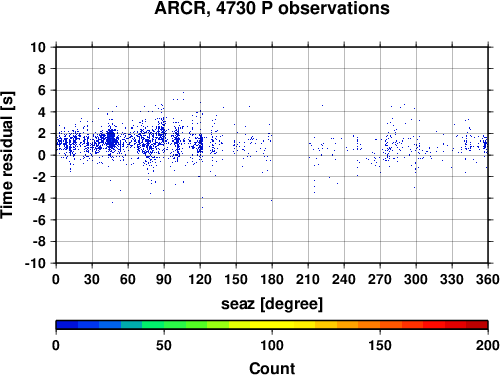The width and height of the screenshot is (500, 375).
Task: Click the dark blue segment of the colorbar
Action: tap(67, 325)
